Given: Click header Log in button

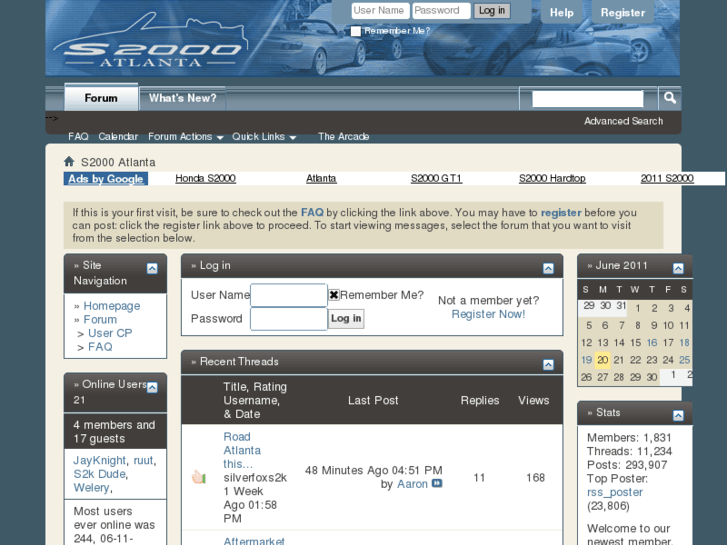Looking at the screenshot, I should (x=492, y=11).
